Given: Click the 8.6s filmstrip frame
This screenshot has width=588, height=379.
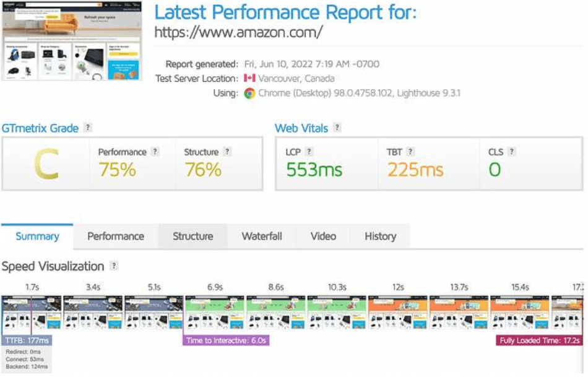Looking at the screenshot, I should point(275,312).
